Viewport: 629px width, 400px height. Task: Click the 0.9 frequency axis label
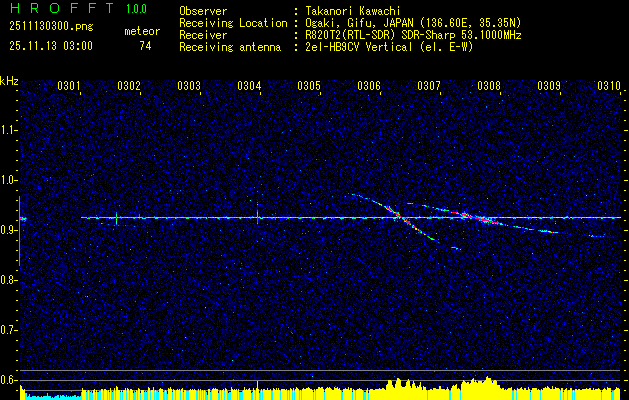pos(8,230)
